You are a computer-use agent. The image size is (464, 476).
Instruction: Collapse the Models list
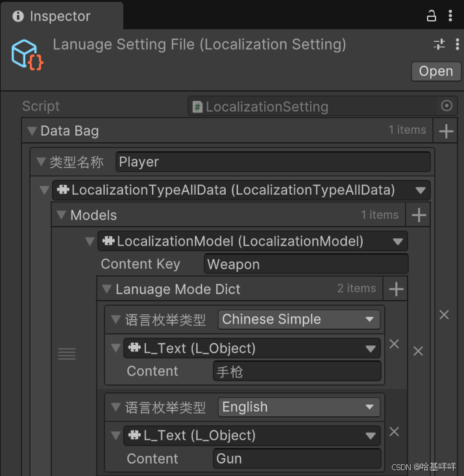tap(61, 215)
